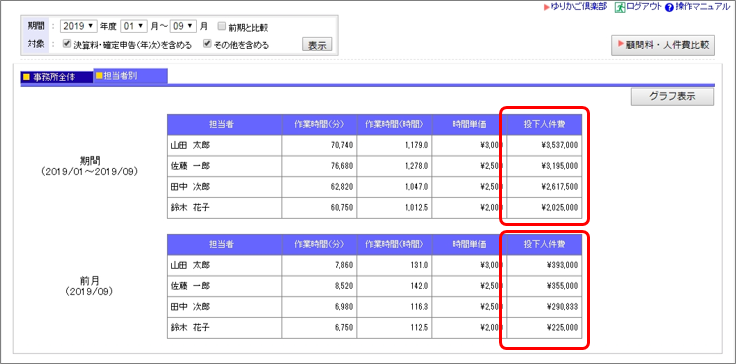Click 担当者 header in period table

pos(224,125)
